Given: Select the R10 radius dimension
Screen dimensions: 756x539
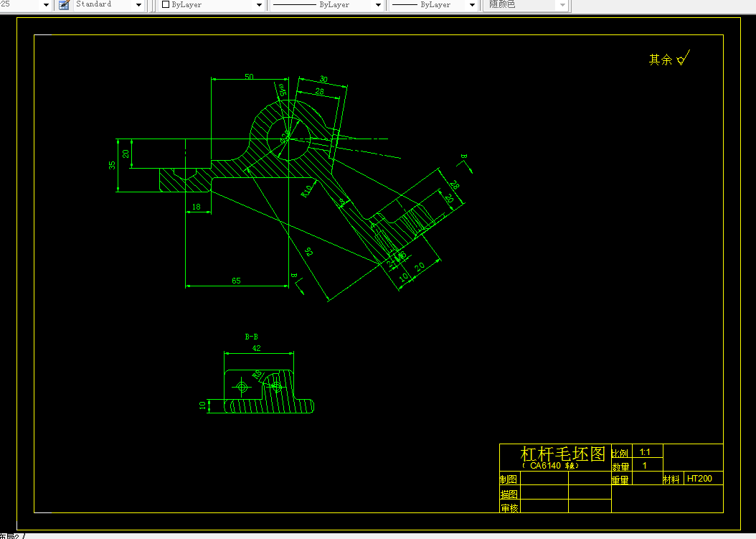Looking at the screenshot, I should click(307, 191).
